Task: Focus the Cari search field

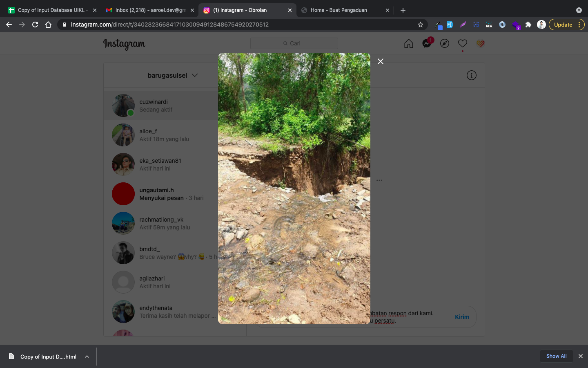Action: point(294,43)
